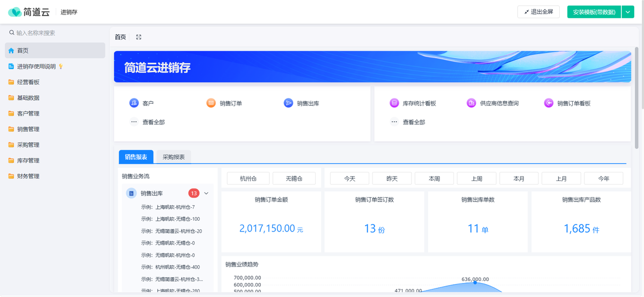Click the right 查看全部 ellipsis icon below 库存统计看板
The image size is (644, 297).
click(394, 122)
